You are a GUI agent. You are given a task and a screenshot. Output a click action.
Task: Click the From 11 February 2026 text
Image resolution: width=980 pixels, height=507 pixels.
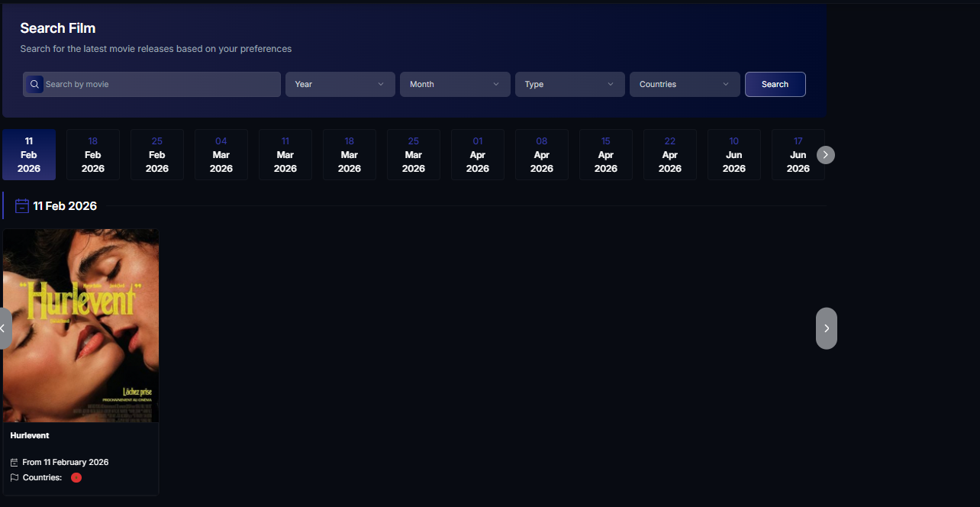(66, 463)
